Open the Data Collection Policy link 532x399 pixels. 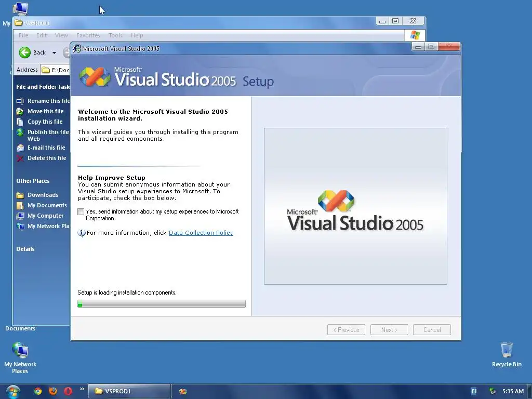point(201,233)
